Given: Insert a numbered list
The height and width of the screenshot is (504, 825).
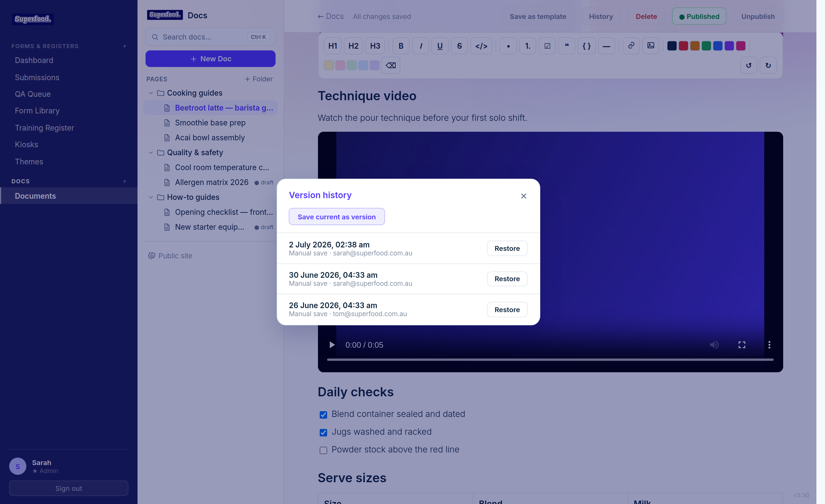Looking at the screenshot, I should pos(528,46).
